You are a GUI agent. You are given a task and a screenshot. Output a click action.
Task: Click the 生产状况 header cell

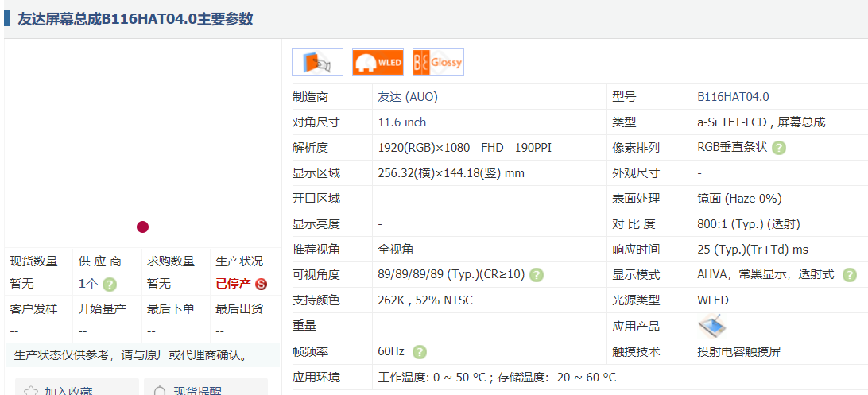(x=239, y=261)
